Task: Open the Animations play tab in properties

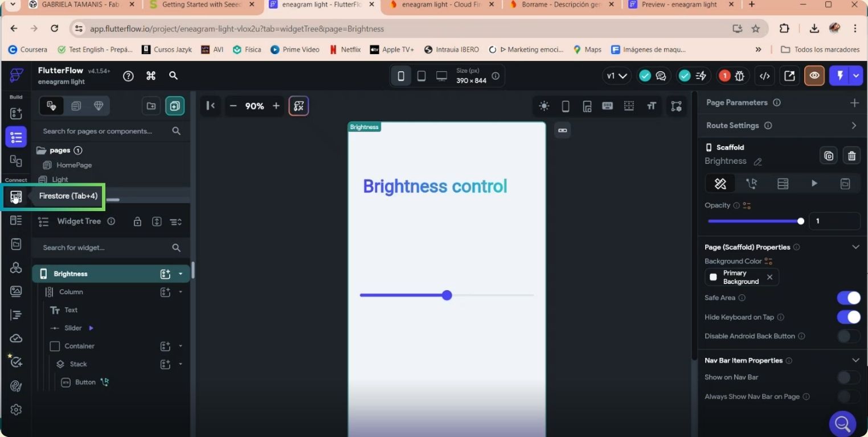Action: point(814,183)
